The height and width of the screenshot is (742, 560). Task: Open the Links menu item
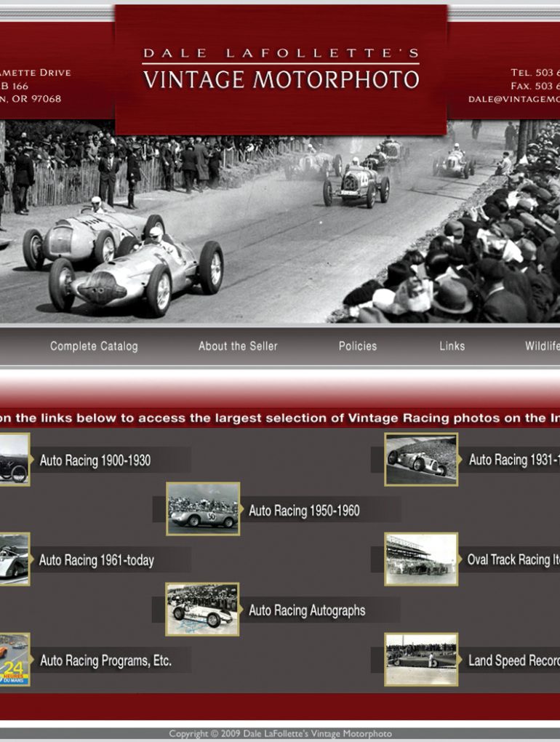coord(452,346)
